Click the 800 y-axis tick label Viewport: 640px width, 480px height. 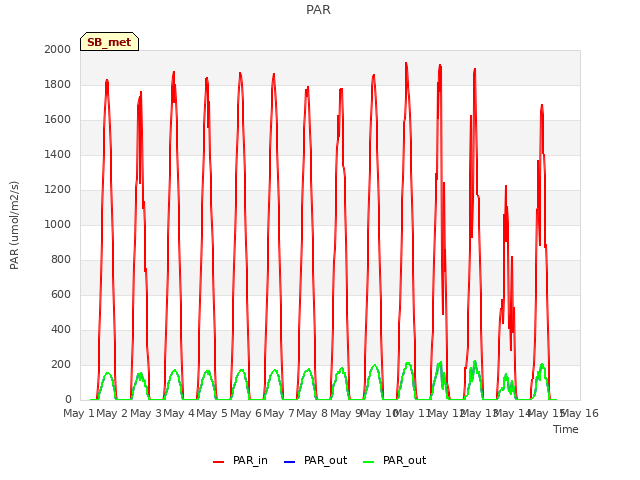coord(61,260)
